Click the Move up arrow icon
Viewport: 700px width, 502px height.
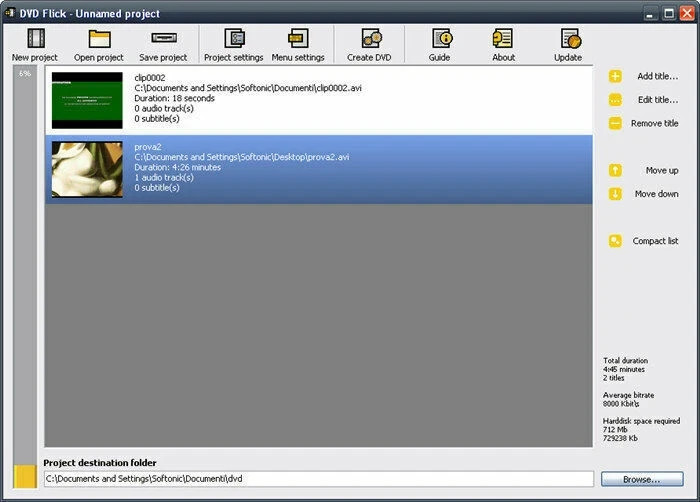click(615, 170)
